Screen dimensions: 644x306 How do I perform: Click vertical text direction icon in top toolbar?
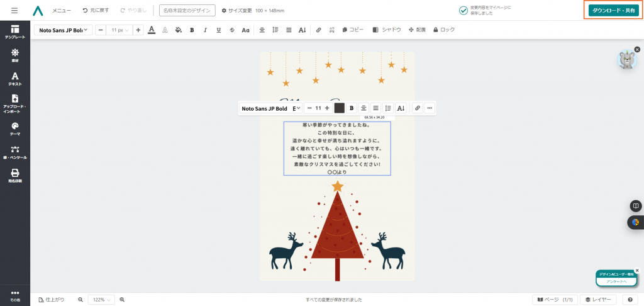[x=303, y=30]
